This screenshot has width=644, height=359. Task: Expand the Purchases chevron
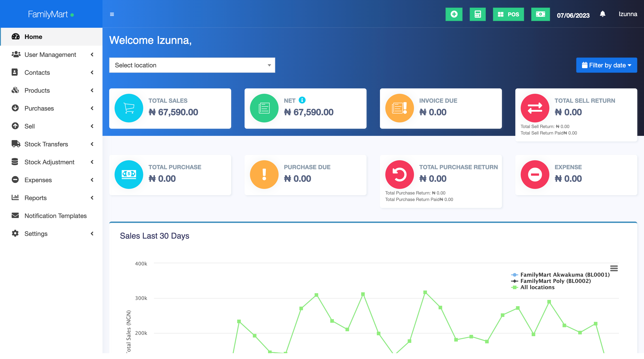[x=92, y=108]
